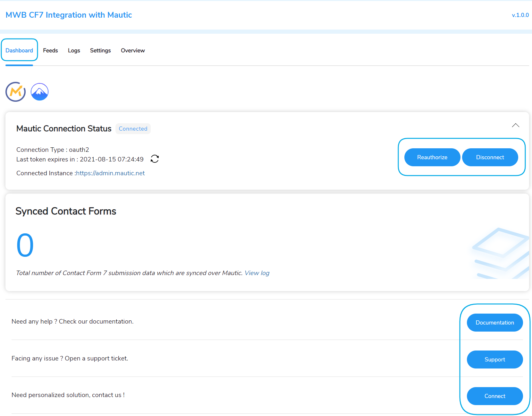Open the Overview tab

tap(133, 50)
